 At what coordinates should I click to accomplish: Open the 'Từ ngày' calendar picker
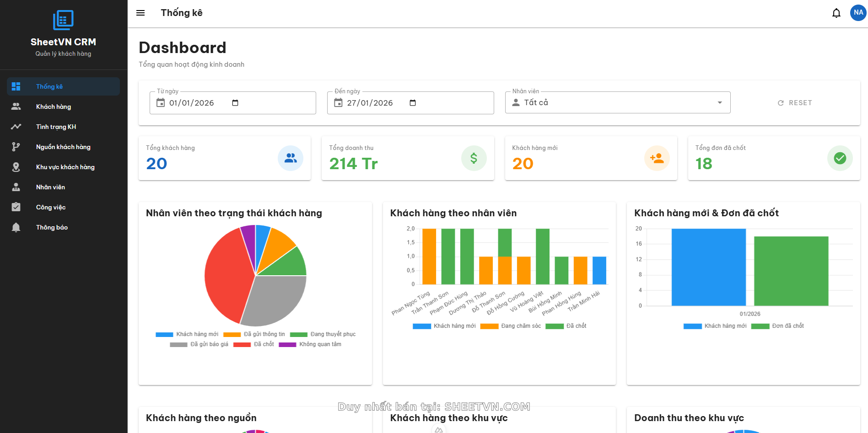pyautogui.click(x=235, y=103)
